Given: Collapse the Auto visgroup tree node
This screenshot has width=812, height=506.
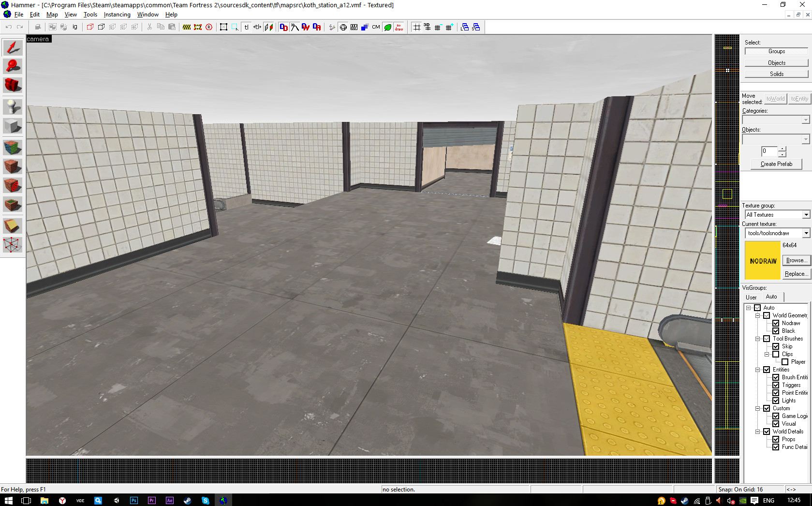Looking at the screenshot, I should tap(749, 308).
